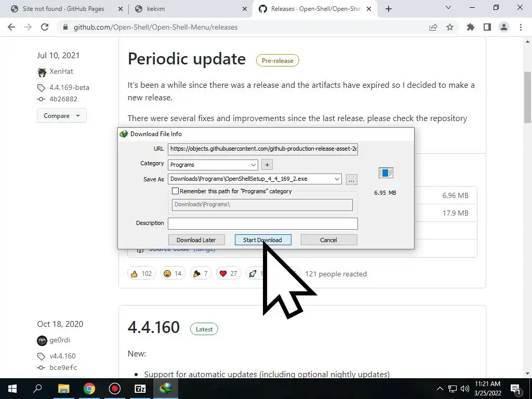Enable Remember this path for Programs checkbox
This screenshot has width=532, height=399.
(175, 191)
